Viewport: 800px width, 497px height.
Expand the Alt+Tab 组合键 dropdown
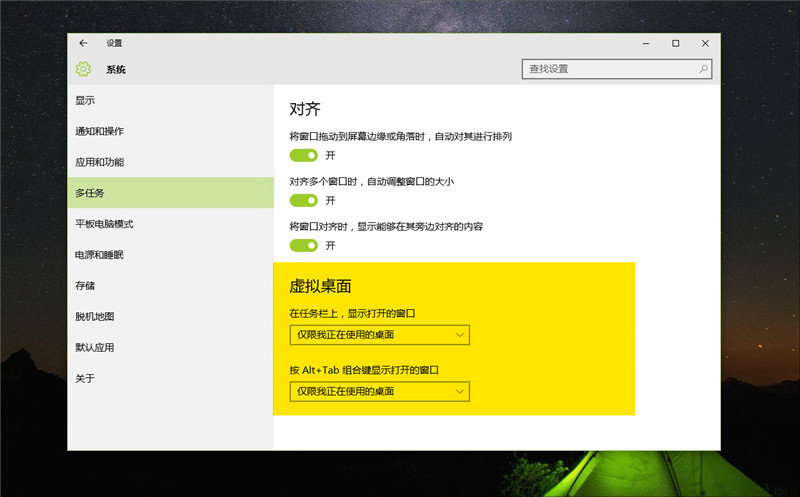pyautogui.click(x=379, y=391)
